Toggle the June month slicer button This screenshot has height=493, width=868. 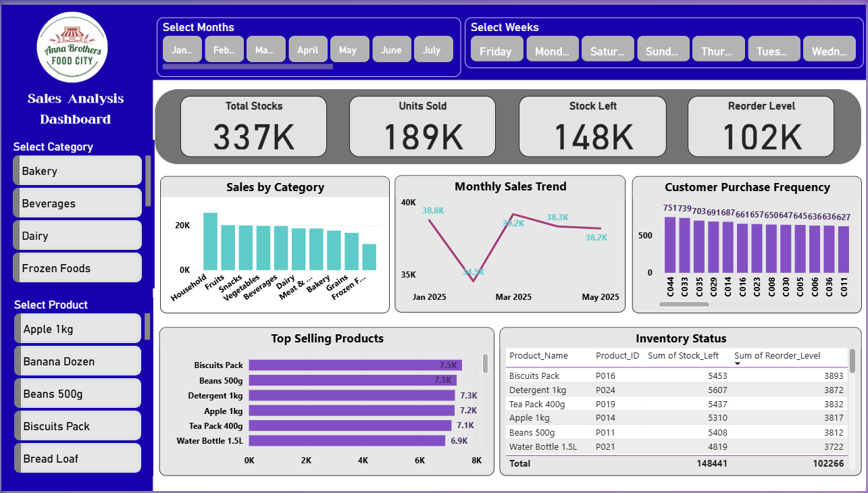point(391,49)
